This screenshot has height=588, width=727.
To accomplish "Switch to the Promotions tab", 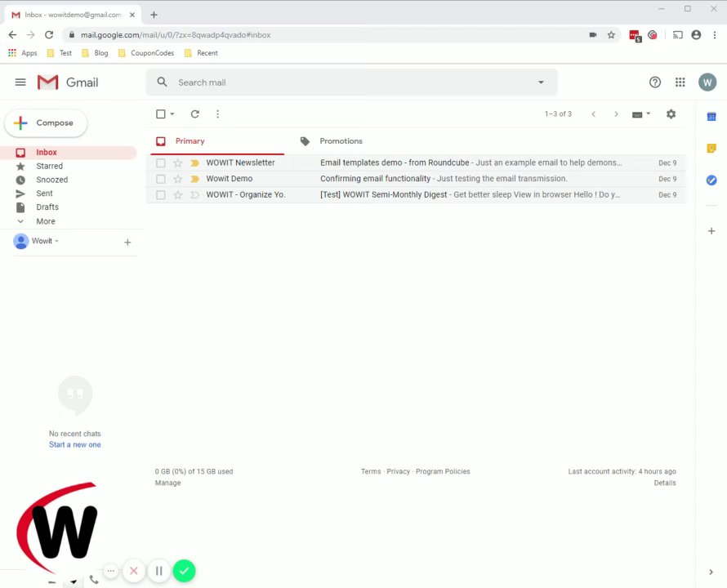I will tap(341, 141).
